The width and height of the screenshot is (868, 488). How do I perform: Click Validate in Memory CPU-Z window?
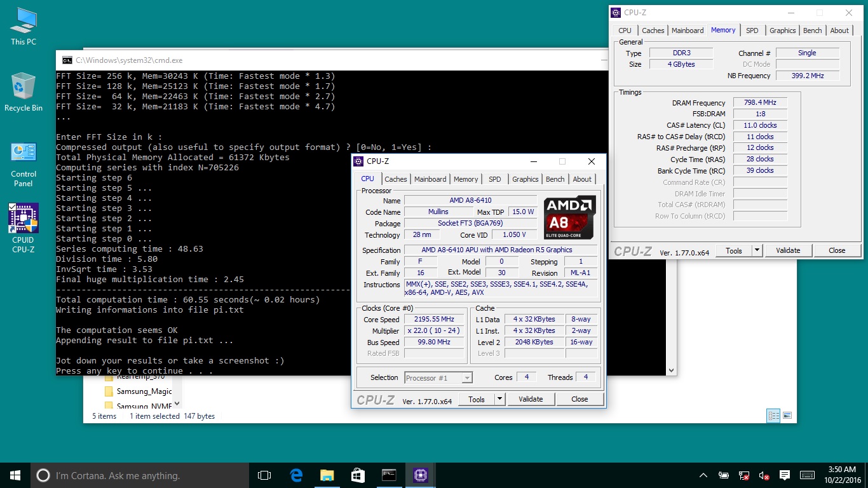[788, 250]
